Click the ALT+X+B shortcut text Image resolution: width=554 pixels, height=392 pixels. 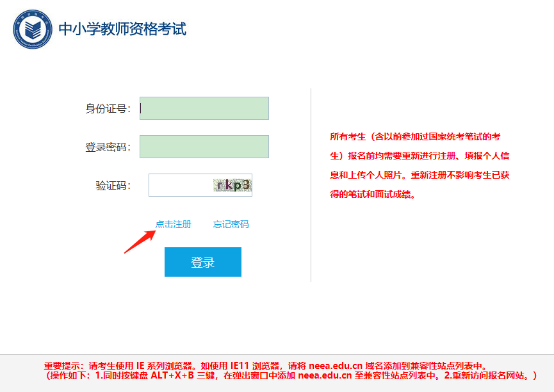coord(172,375)
